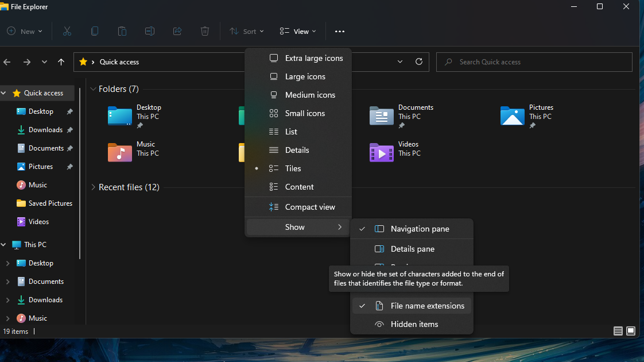Select the Content layout option
This screenshot has width=644, height=362.
(298, 187)
